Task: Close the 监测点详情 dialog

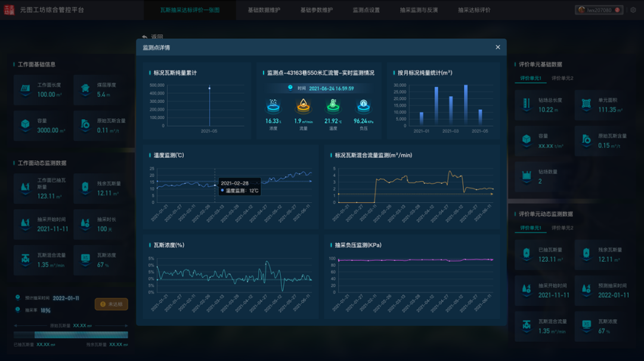Action: 498,47
